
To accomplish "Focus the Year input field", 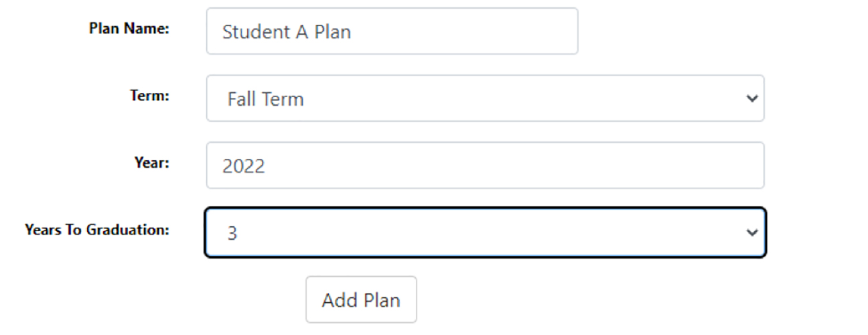I will click(x=484, y=165).
